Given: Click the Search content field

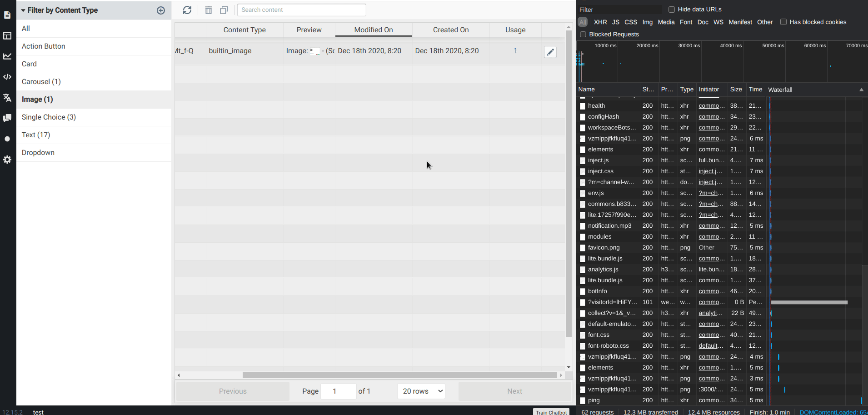Looking at the screenshot, I should click(x=302, y=10).
